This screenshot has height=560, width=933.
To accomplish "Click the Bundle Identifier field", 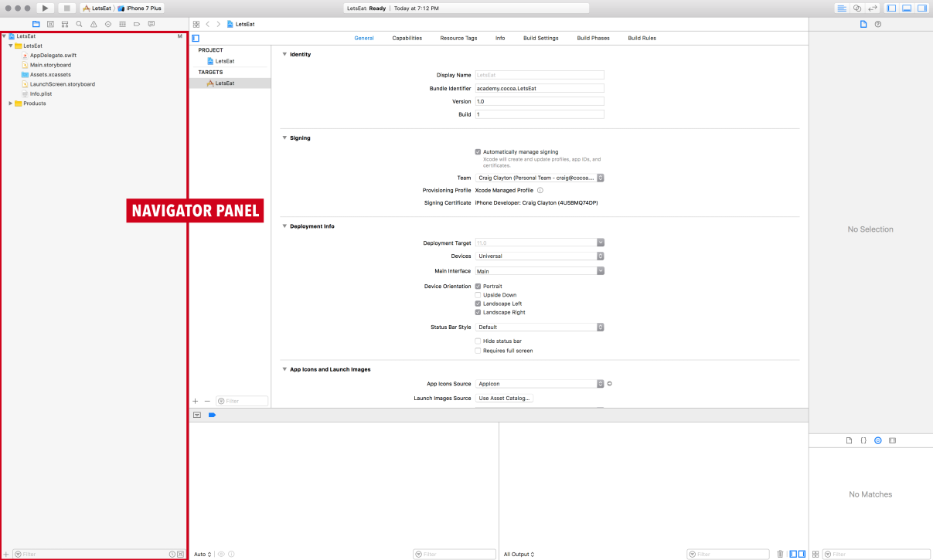I will click(540, 89).
